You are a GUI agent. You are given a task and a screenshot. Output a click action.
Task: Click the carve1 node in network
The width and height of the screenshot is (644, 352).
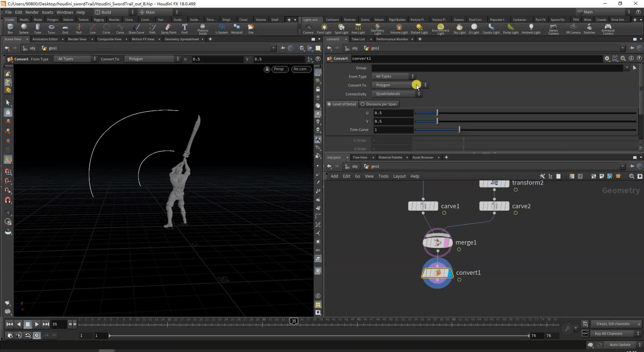coord(423,206)
